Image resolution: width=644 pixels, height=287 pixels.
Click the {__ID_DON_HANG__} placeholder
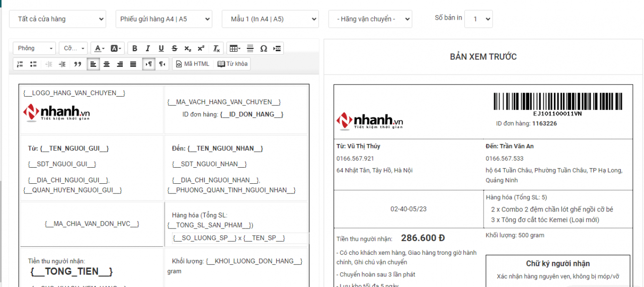[252, 114]
